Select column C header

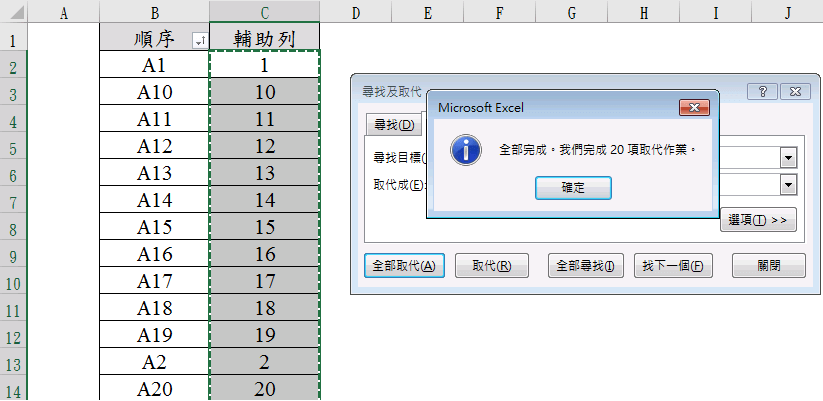pyautogui.click(x=264, y=12)
